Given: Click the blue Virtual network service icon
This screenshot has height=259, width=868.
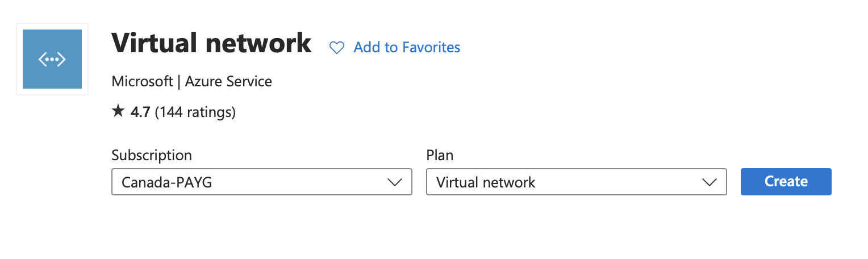Looking at the screenshot, I should click(x=52, y=59).
